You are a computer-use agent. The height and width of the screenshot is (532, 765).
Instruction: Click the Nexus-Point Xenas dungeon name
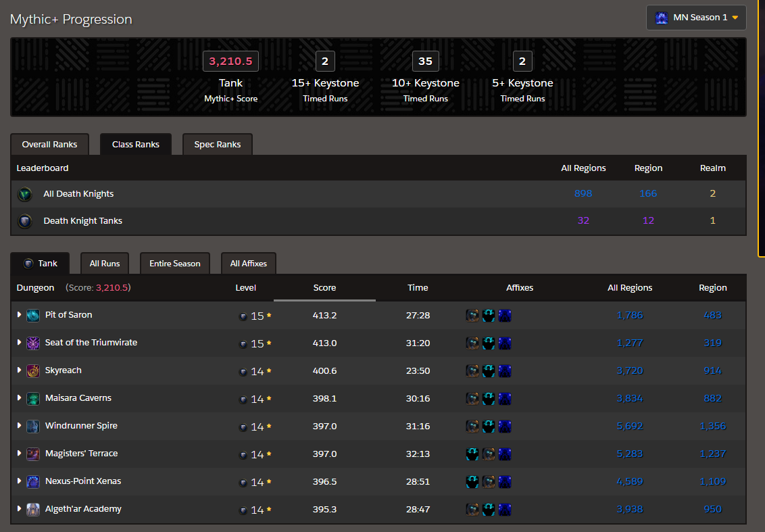[83, 481]
